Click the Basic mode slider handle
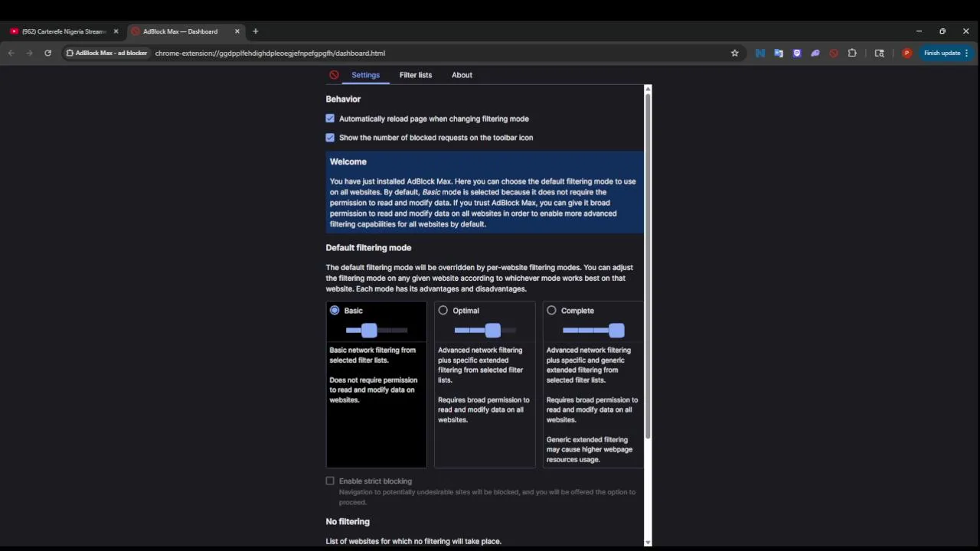This screenshot has width=980, height=551. pyautogui.click(x=369, y=331)
